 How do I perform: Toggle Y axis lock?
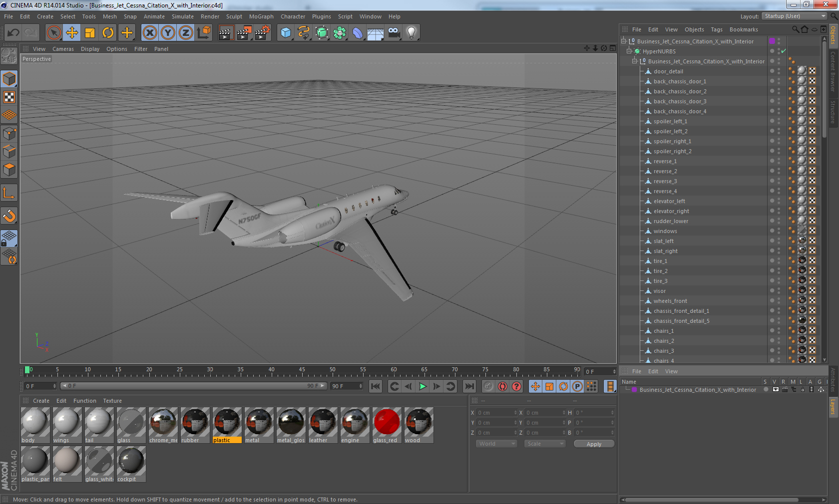(x=168, y=33)
